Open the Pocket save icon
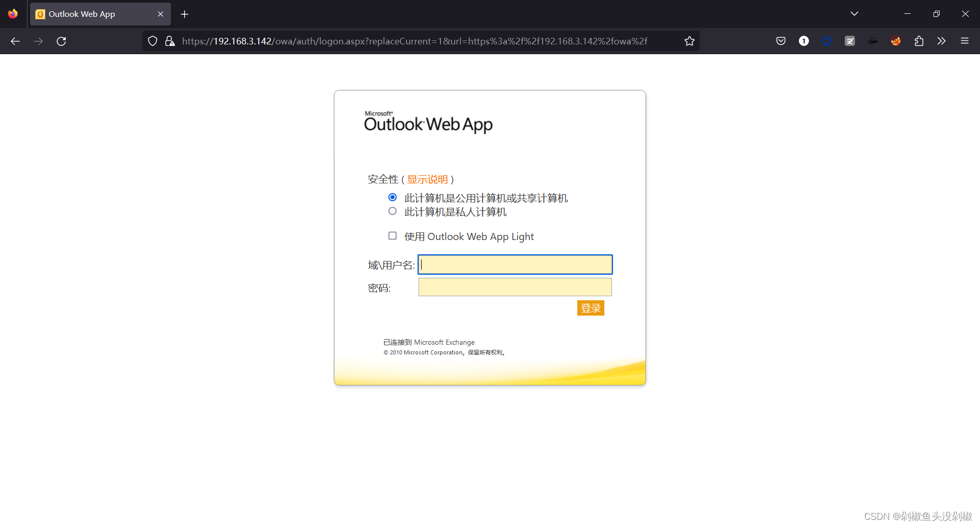Image resolution: width=980 pixels, height=526 pixels. tap(781, 41)
